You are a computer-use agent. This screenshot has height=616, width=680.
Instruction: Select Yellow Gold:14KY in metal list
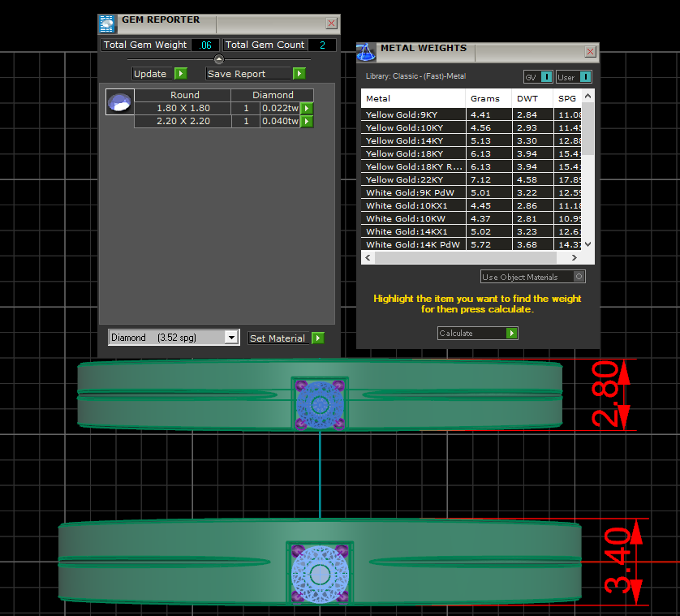pos(412,140)
